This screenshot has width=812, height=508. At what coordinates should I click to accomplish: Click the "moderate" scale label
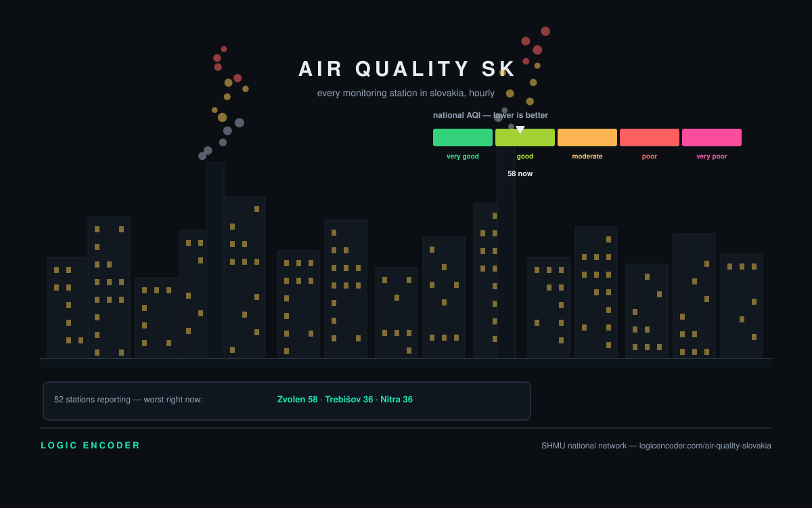pos(587,156)
